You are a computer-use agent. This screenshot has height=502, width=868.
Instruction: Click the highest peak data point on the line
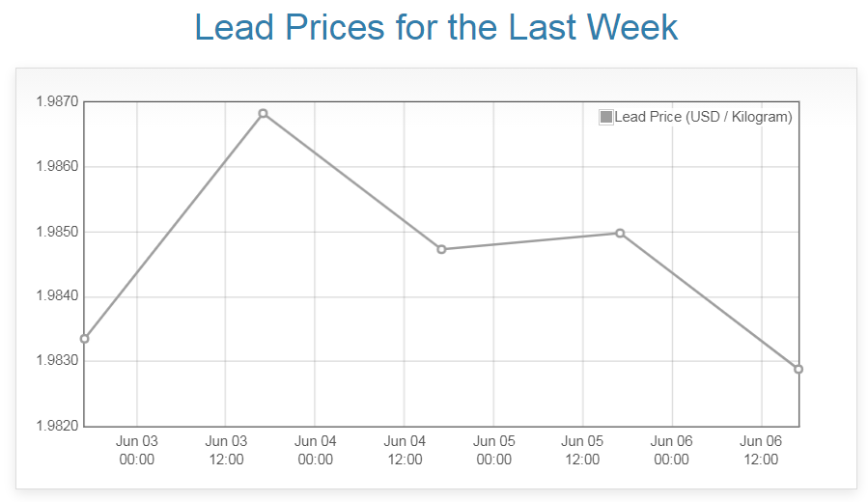pyautogui.click(x=263, y=114)
